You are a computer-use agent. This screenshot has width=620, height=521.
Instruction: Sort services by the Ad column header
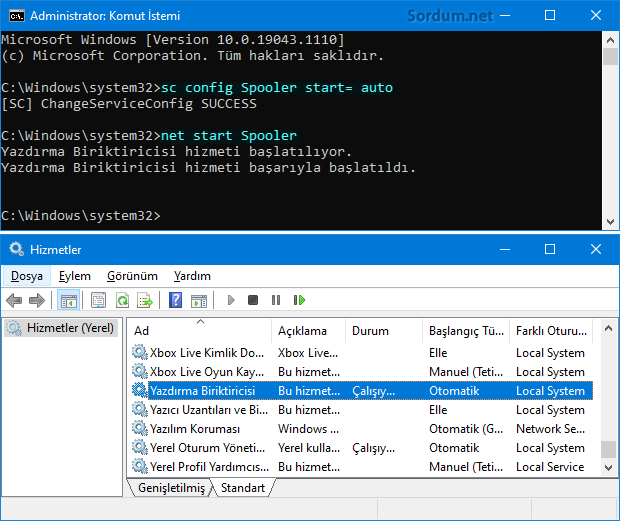(x=201, y=331)
